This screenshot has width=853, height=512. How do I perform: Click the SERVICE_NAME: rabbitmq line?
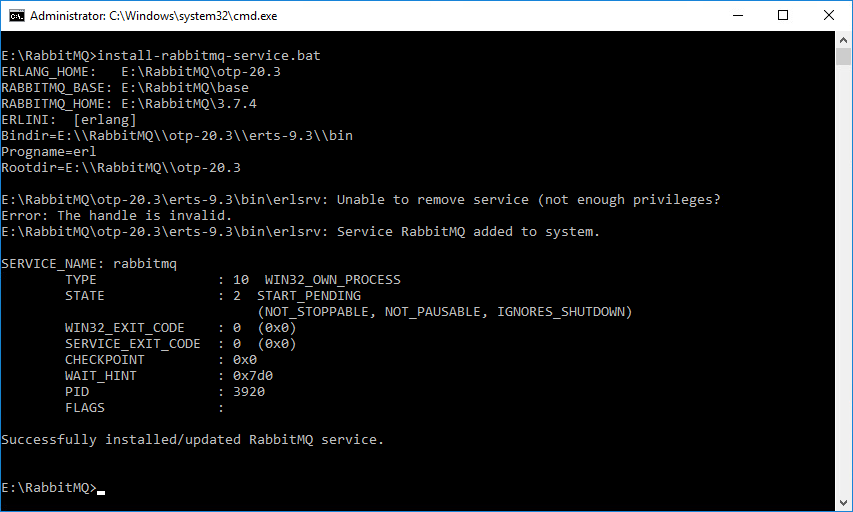[89, 264]
